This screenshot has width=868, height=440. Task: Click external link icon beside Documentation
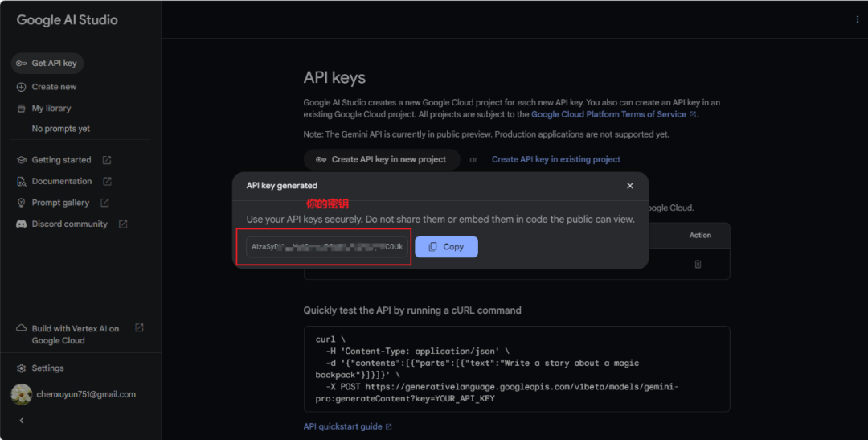(x=108, y=181)
